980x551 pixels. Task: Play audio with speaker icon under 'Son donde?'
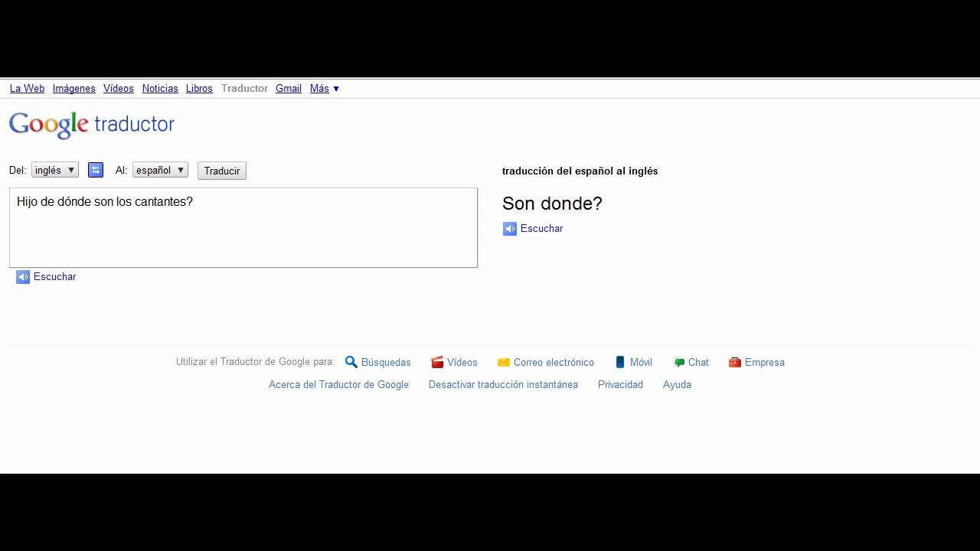point(510,229)
